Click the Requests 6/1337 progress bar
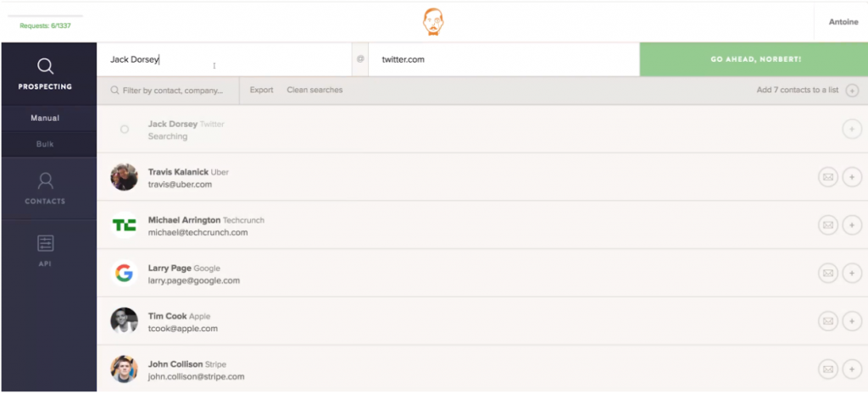868x393 pixels. point(46,16)
